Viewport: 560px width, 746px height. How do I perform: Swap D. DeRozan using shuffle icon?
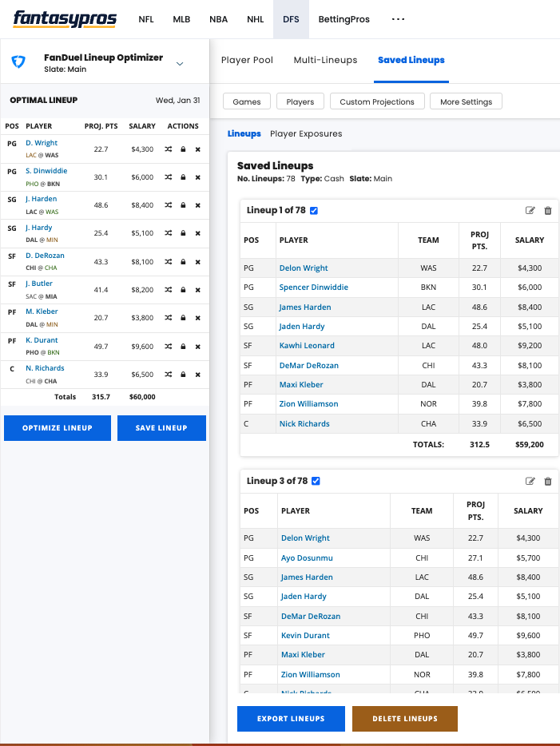pyautogui.click(x=169, y=262)
